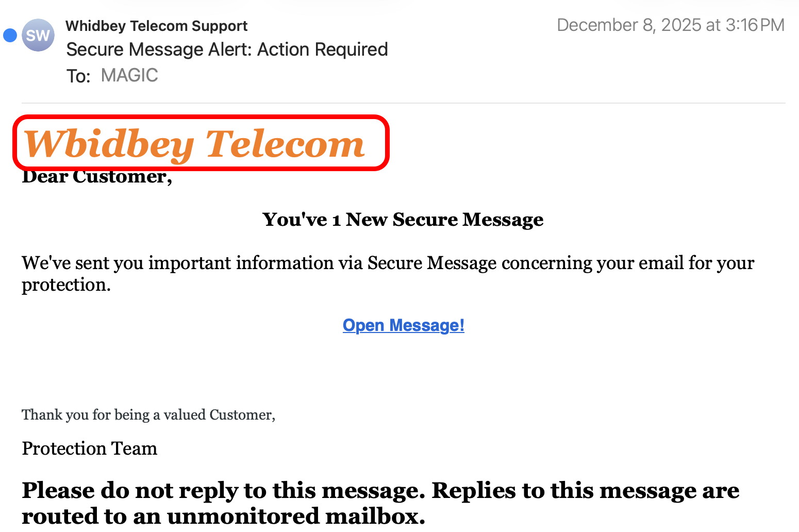
Task: Click the blue unread indicator dot
Action: (x=9, y=35)
